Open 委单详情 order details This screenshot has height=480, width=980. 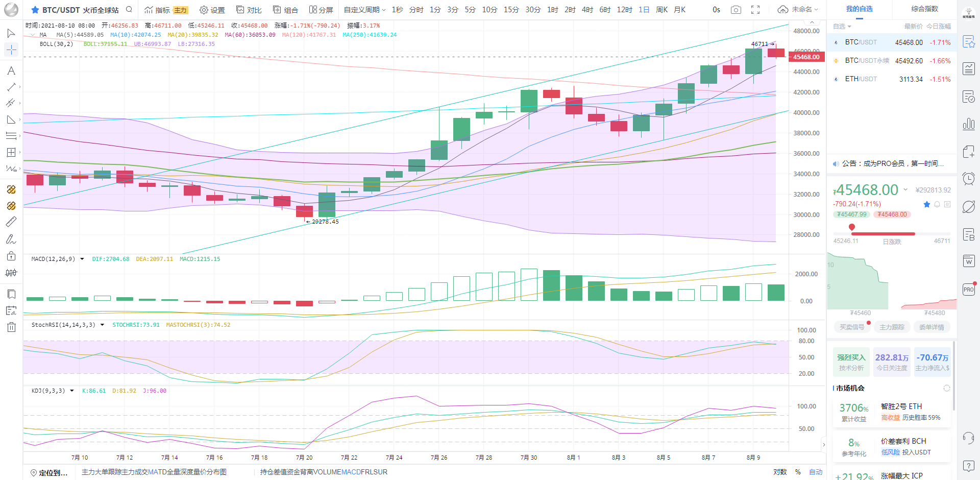point(932,327)
